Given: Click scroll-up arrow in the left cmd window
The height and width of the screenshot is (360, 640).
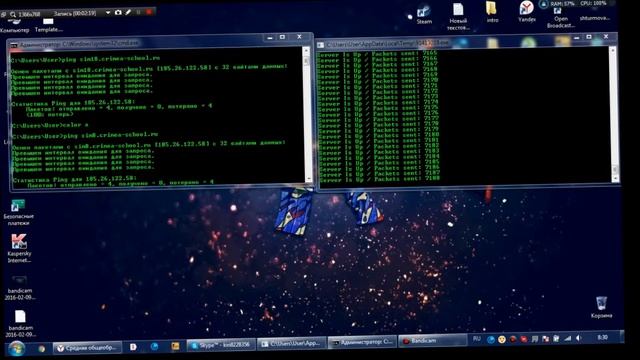Looking at the screenshot, I should [x=307, y=50].
